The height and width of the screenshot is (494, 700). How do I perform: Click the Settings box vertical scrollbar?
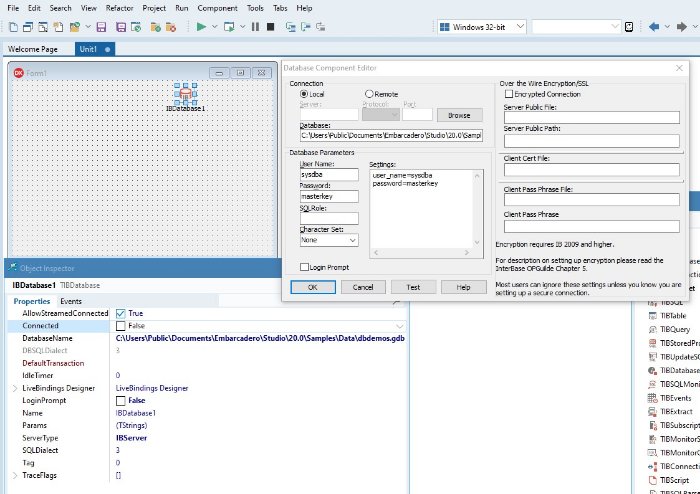(477, 209)
